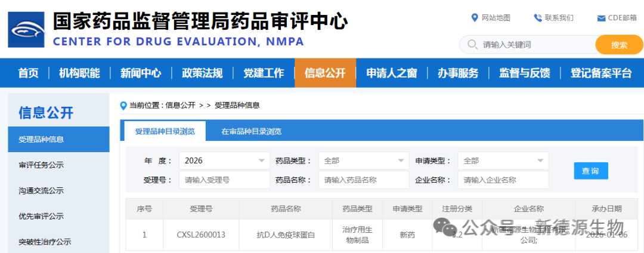Open the 网站地图 link
Screen dimensions: 644x253
click(496, 18)
